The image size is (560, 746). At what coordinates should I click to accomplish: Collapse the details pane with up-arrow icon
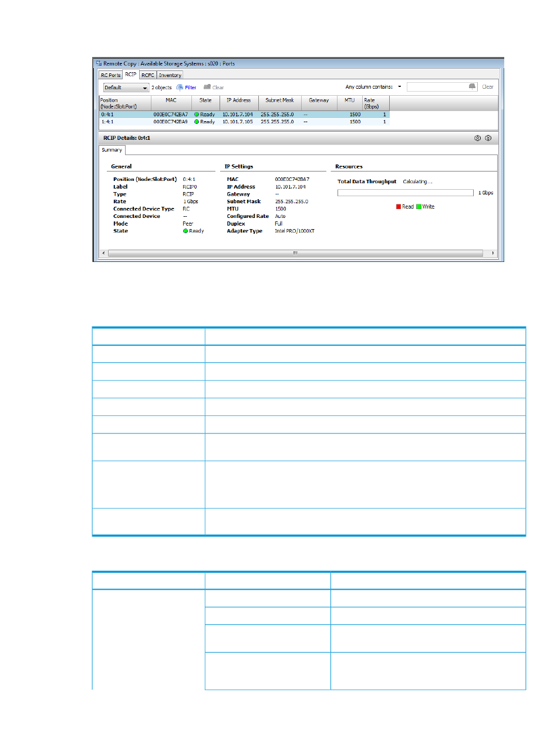[478, 138]
